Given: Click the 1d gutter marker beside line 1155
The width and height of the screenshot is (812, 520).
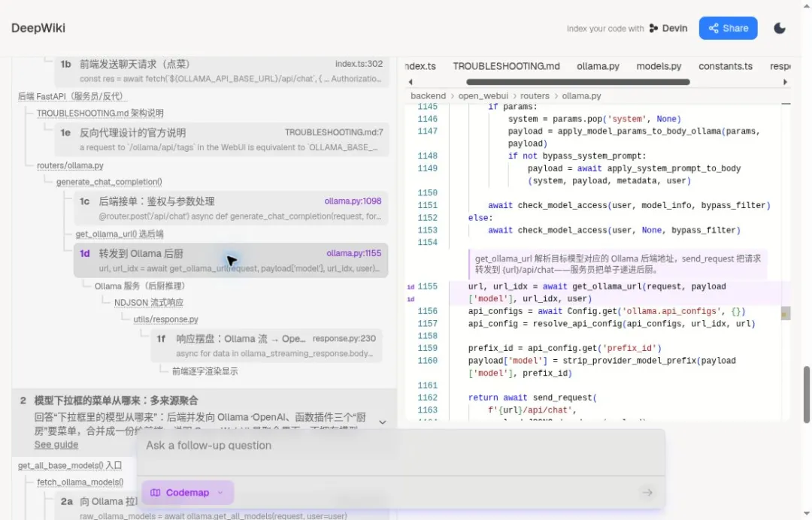Looking at the screenshot, I should (x=411, y=286).
